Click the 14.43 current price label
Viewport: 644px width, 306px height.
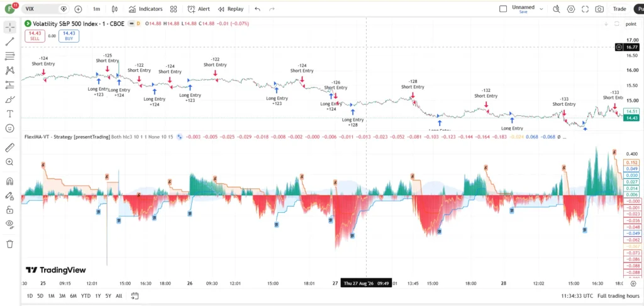pos(630,118)
